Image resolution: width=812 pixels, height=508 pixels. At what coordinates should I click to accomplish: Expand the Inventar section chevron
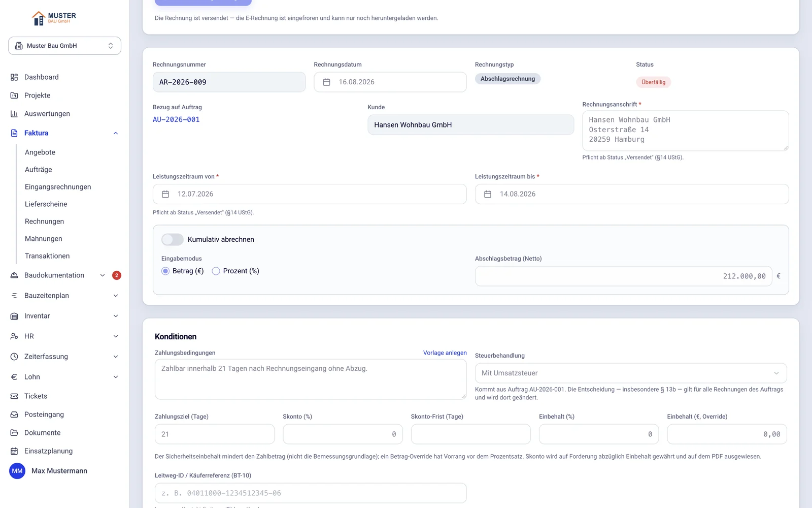[x=116, y=316]
